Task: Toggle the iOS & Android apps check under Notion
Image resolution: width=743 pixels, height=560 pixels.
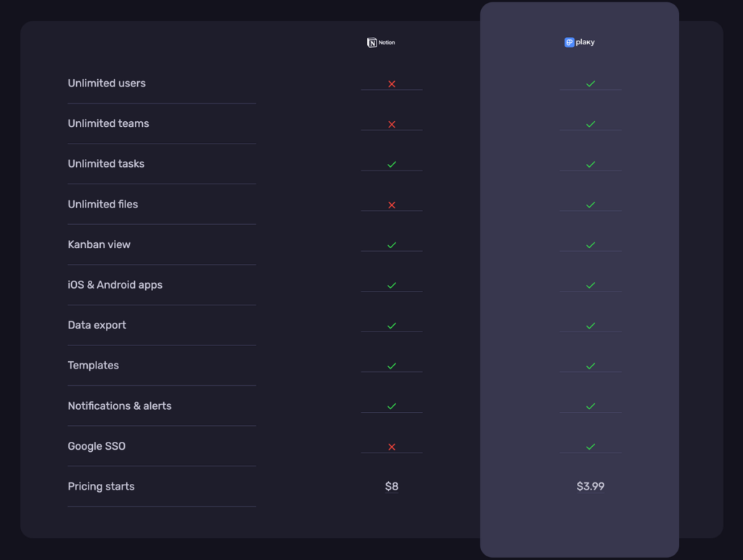Action: tap(392, 284)
